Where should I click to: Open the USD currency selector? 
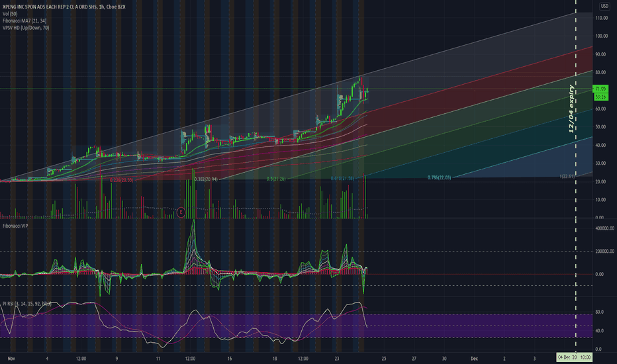click(x=604, y=6)
